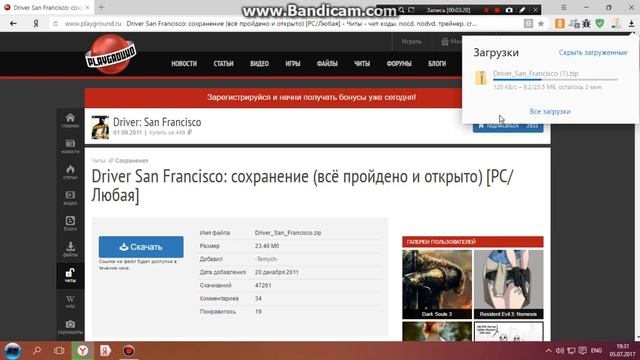Open ВИДЕО in site navigation
The width and height of the screenshot is (640, 360).
tap(259, 64)
